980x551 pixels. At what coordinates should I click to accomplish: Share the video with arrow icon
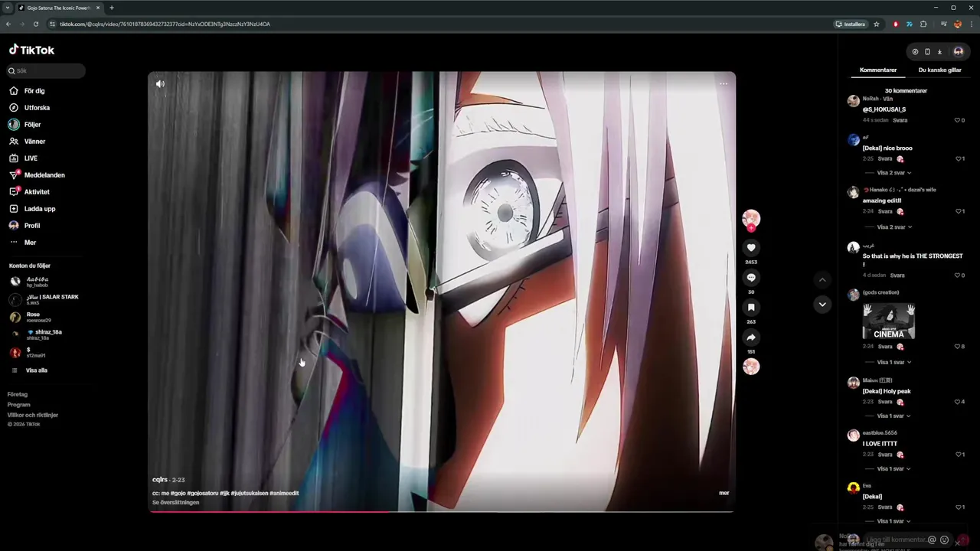point(751,337)
